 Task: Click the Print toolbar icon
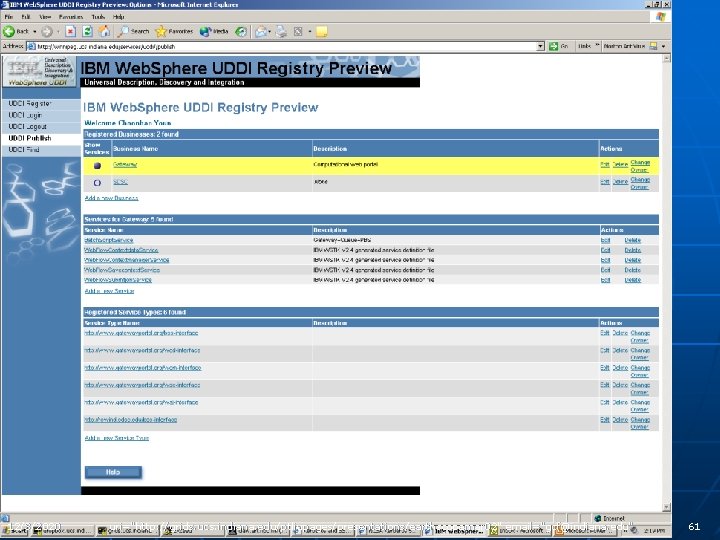click(x=281, y=31)
